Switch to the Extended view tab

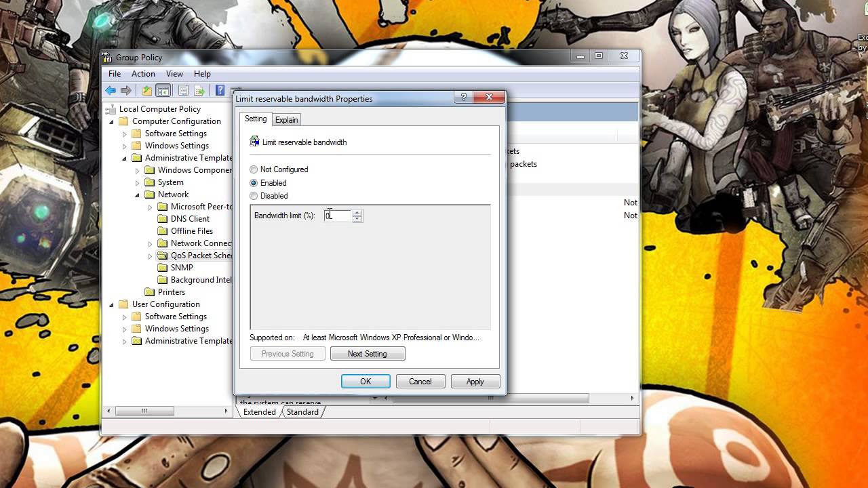pyautogui.click(x=259, y=412)
